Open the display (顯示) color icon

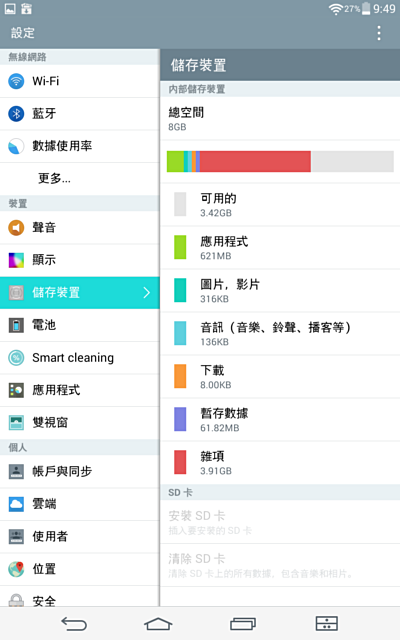16,260
